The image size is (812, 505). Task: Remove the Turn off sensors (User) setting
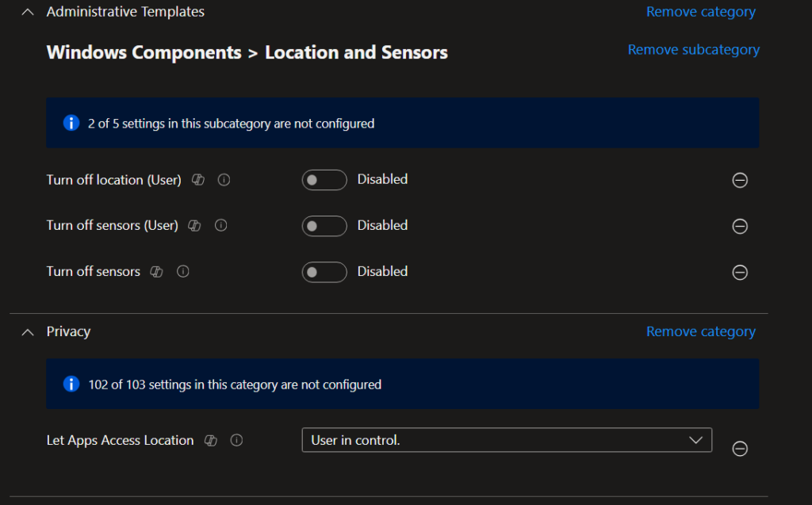tap(739, 227)
